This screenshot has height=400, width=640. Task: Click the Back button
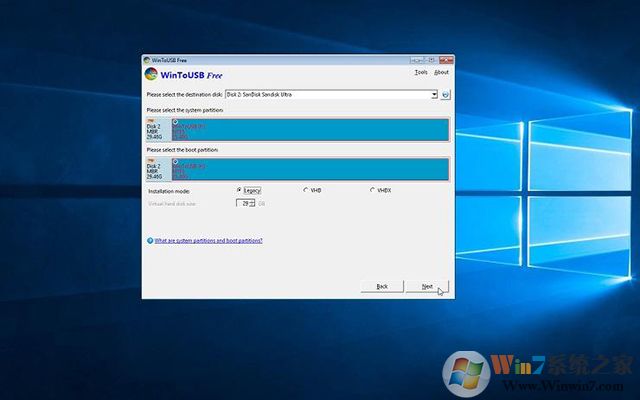click(x=382, y=286)
